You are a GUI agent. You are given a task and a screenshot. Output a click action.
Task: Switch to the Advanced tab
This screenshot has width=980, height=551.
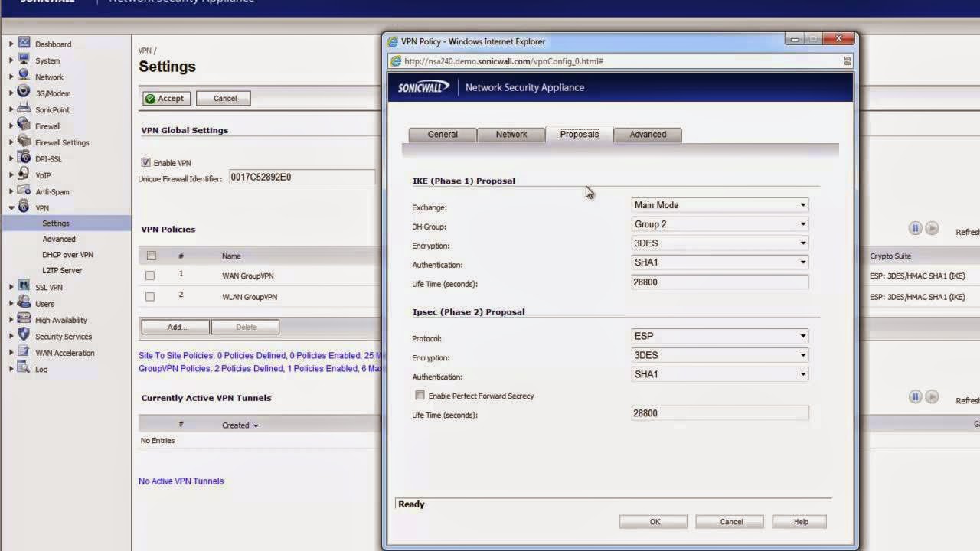click(x=648, y=135)
